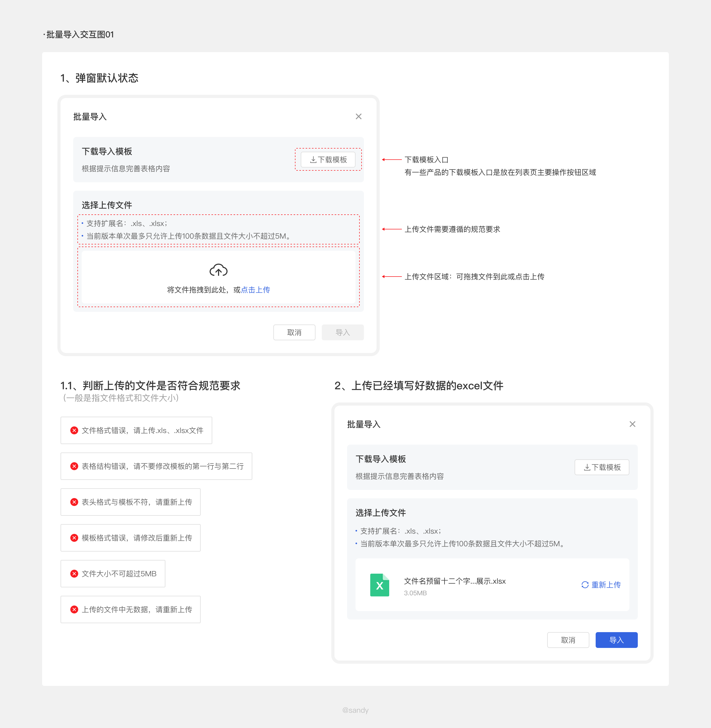Click the green Excel file icon
This screenshot has height=728, width=711.
pyautogui.click(x=379, y=585)
